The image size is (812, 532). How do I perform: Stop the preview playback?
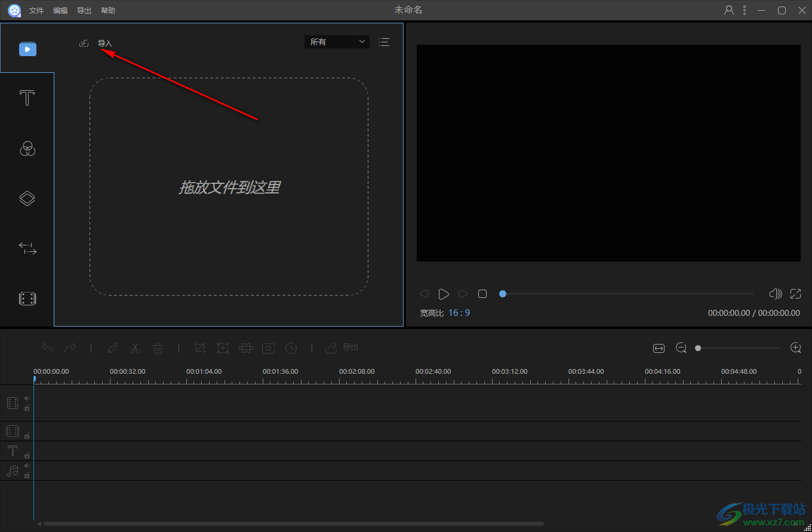[x=482, y=294]
